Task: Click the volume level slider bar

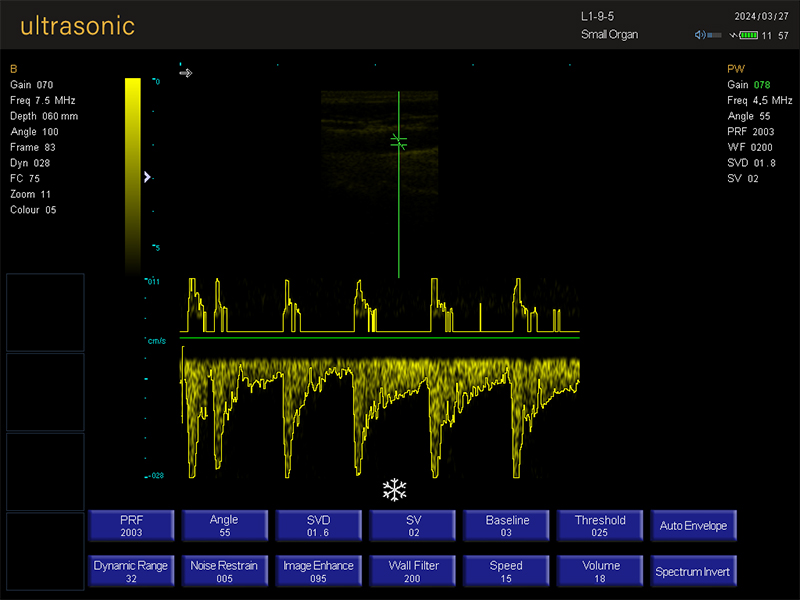Action: tap(714, 35)
